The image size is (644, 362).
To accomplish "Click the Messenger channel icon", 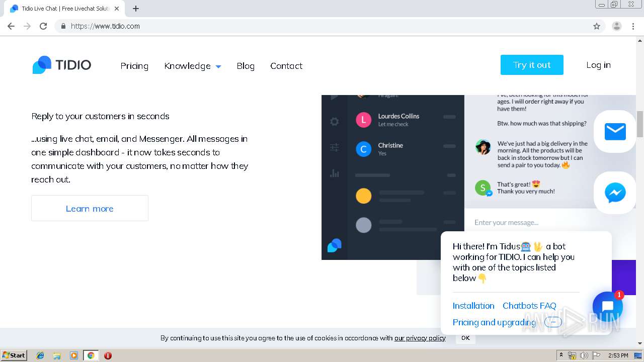I will pos(615,193).
